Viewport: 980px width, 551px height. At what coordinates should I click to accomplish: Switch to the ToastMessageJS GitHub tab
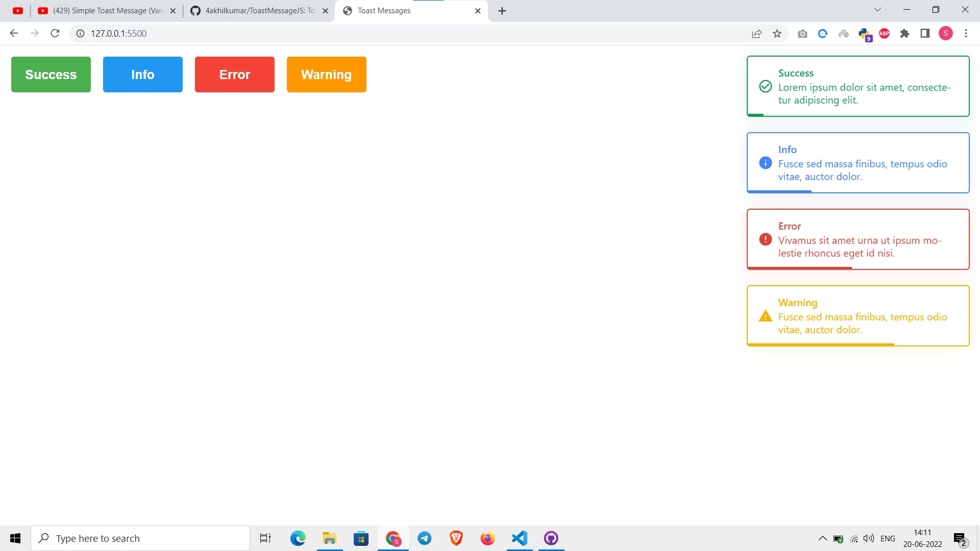click(259, 11)
